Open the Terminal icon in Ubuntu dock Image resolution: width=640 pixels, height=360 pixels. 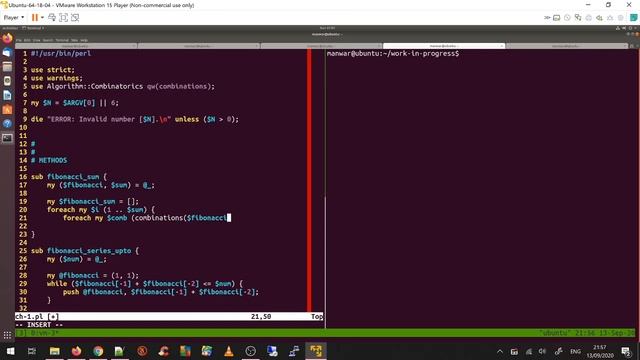pos(7,138)
